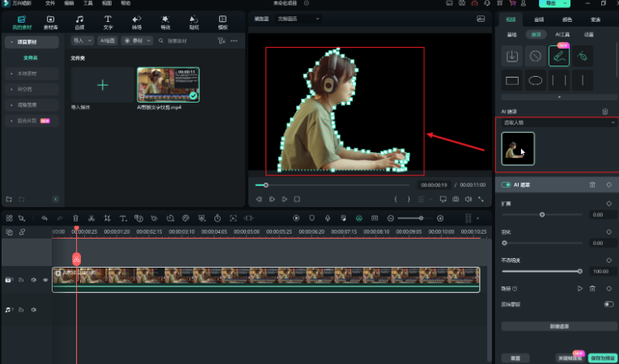
Task: Click the undo arrow in timeline toolbar
Action: (x=45, y=218)
